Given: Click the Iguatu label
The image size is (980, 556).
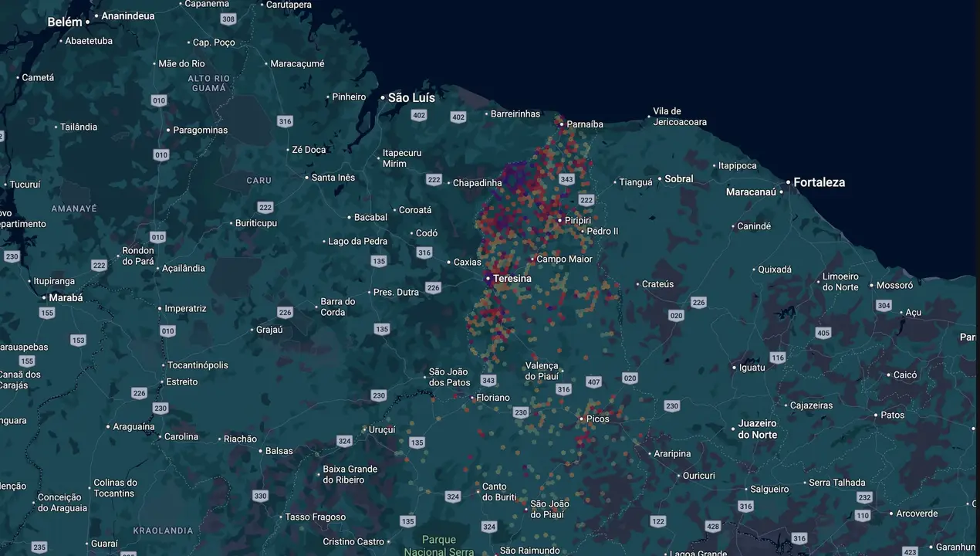Looking at the screenshot, I should pos(752,368).
